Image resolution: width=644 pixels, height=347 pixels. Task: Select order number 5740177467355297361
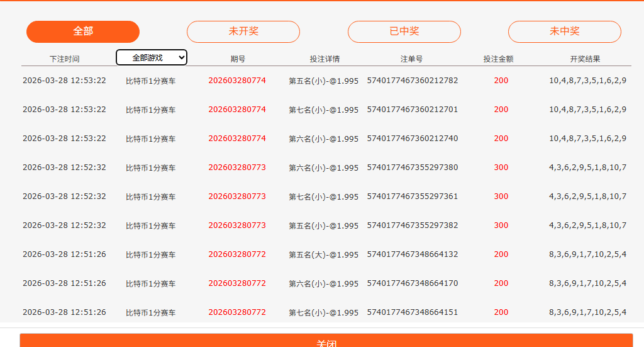(x=412, y=196)
